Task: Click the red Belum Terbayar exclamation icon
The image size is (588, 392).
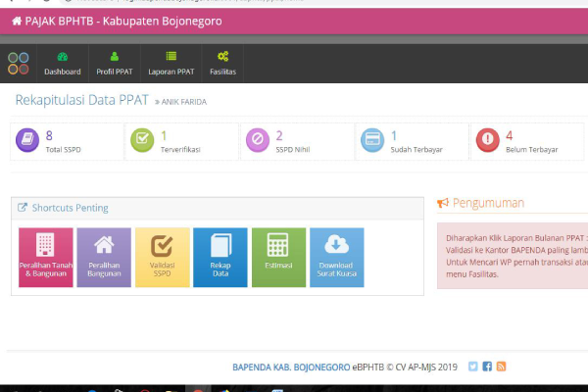Action: (x=487, y=140)
